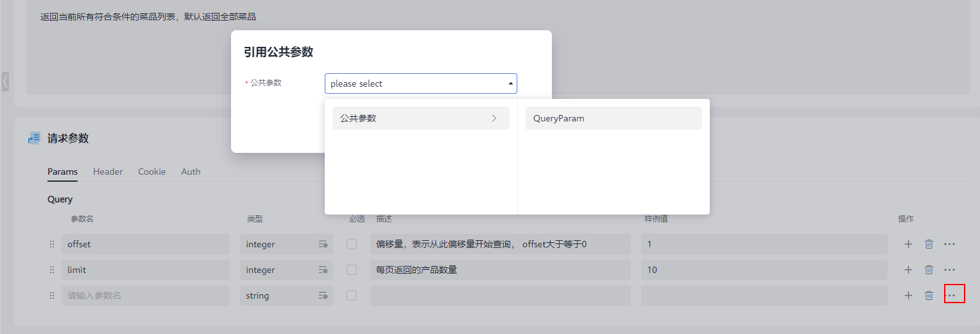Click the 引用公共参数 dialog title
The height and width of the screenshot is (334, 980).
click(279, 52)
